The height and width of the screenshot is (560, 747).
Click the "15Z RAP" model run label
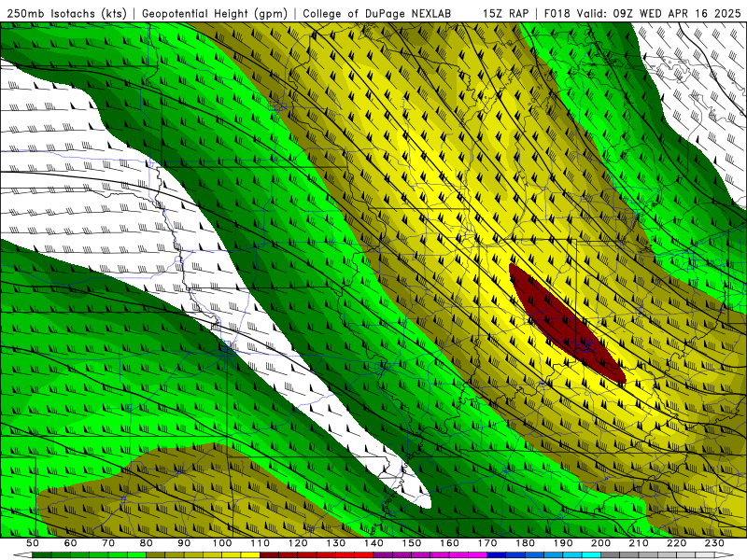coord(505,13)
